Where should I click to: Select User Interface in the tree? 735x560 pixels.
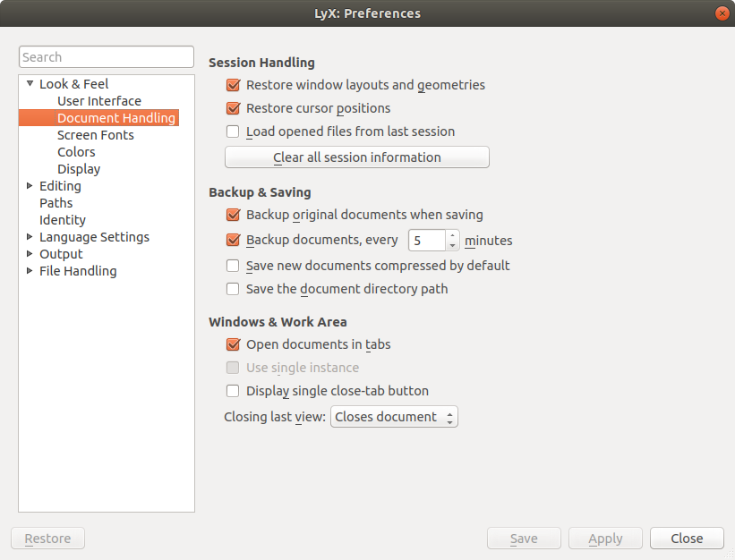(99, 101)
